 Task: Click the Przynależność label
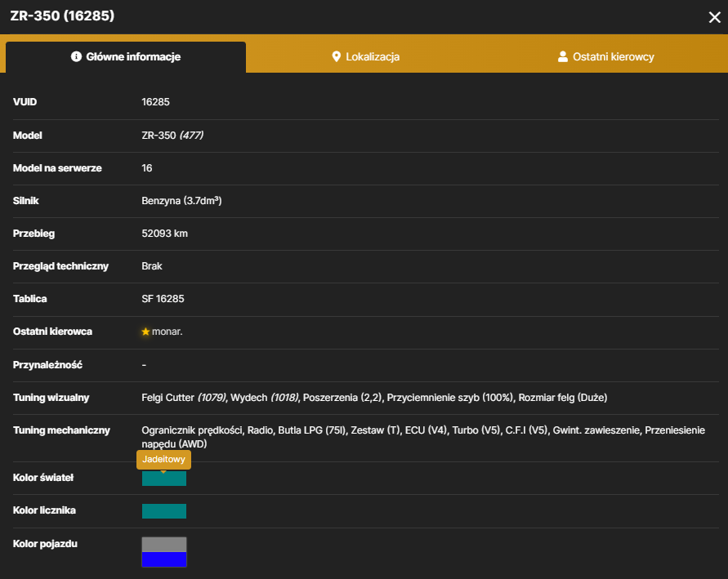(x=47, y=365)
